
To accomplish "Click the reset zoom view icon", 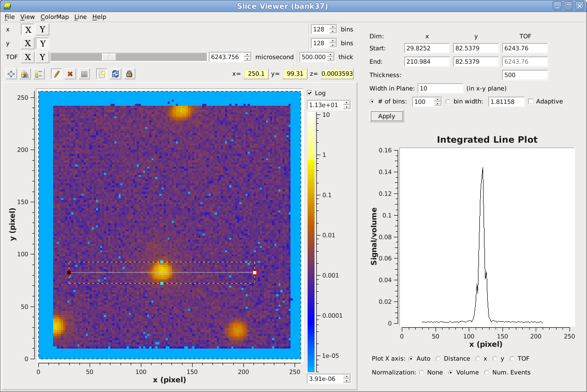I will point(12,74).
